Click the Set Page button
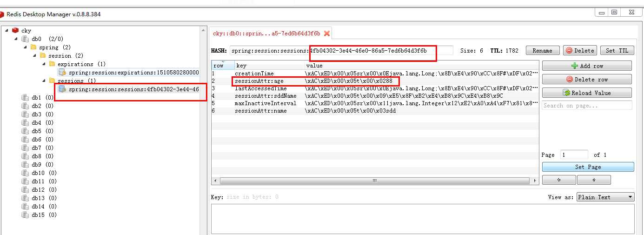The width and height of the screenshot is (644, 235). pyautogui.click(x=588, y=167)
